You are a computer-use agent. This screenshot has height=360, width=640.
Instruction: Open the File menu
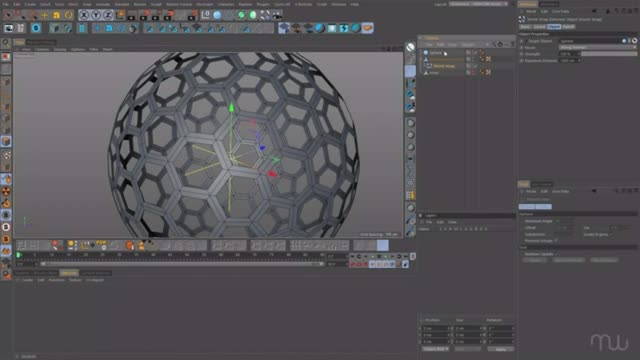point(6,4)
